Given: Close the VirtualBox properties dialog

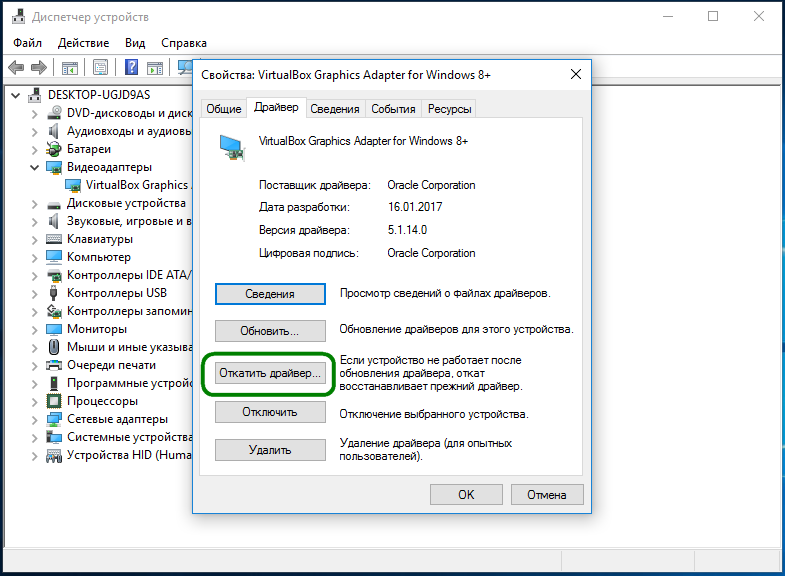Looking at the screenshot, I should [576, 75].
